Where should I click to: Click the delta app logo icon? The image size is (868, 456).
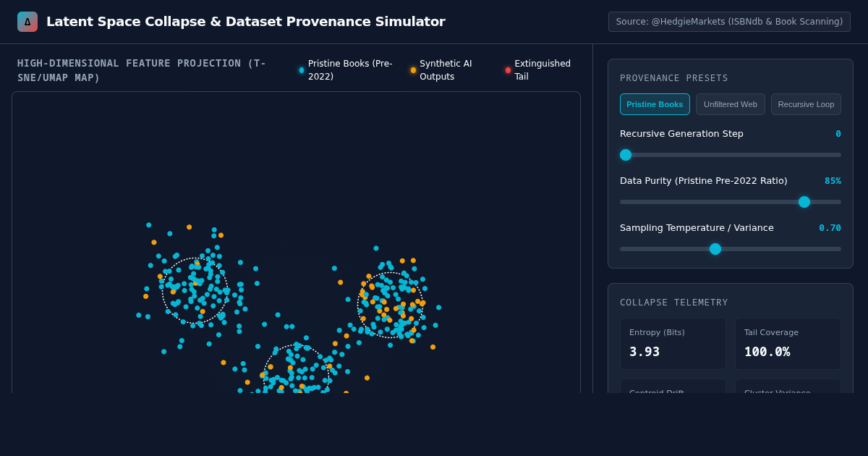pos(27,22)
